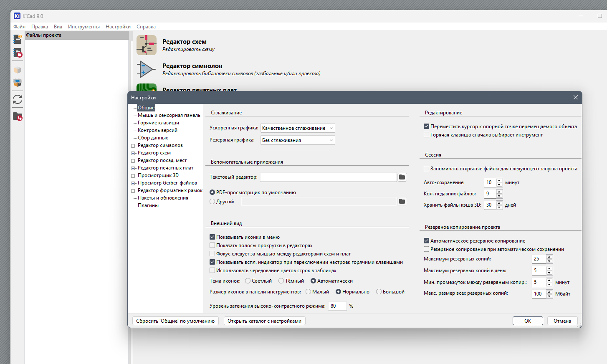
Task: Click OK to apply settings
Action: click(x=528, y=321)
